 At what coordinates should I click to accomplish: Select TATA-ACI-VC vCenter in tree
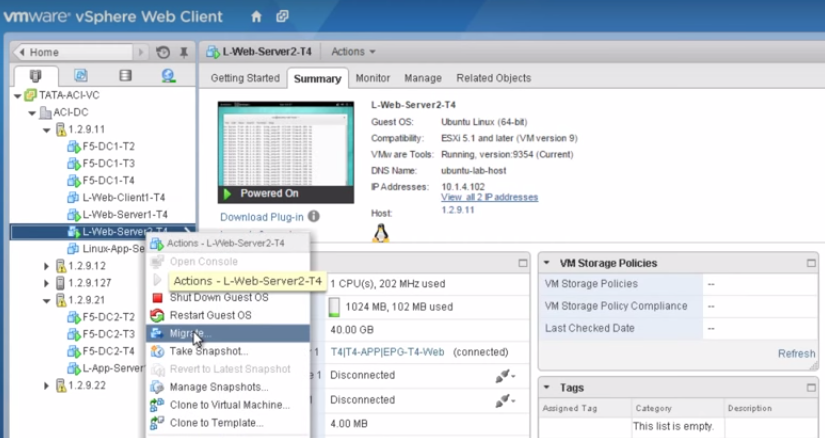(69, 95)
